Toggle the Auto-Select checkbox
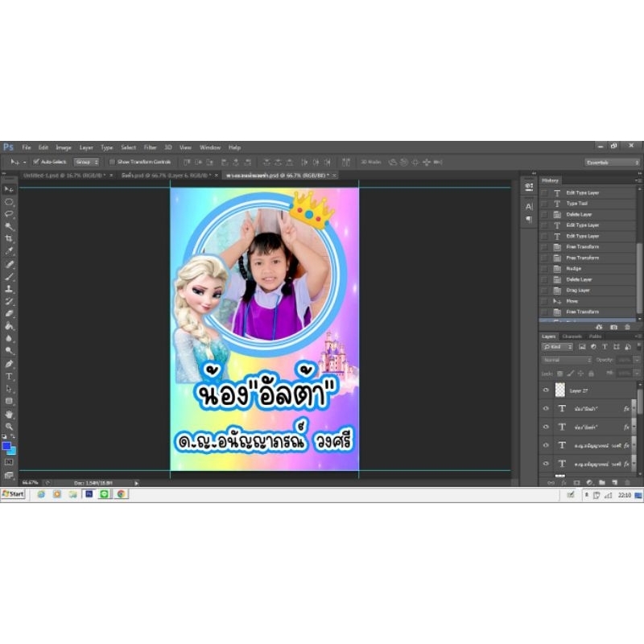Screen dimensions: 644x644 click(35, 162)
